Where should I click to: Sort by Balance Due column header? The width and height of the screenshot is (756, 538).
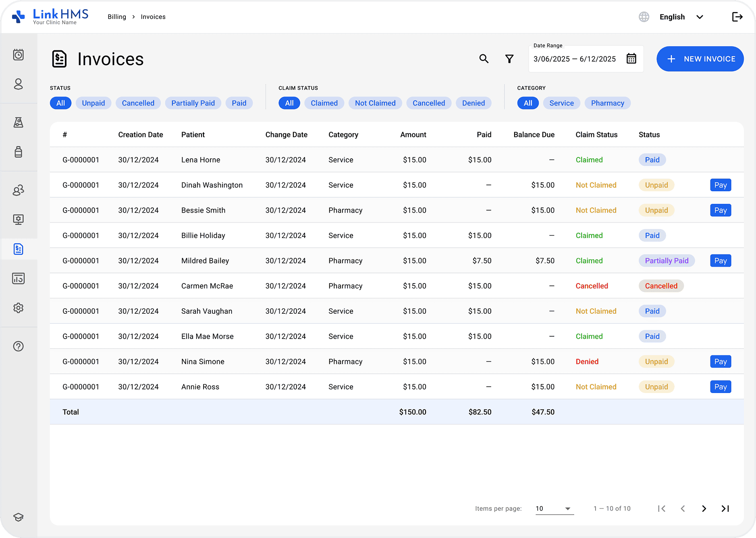(x=534, y=134)
